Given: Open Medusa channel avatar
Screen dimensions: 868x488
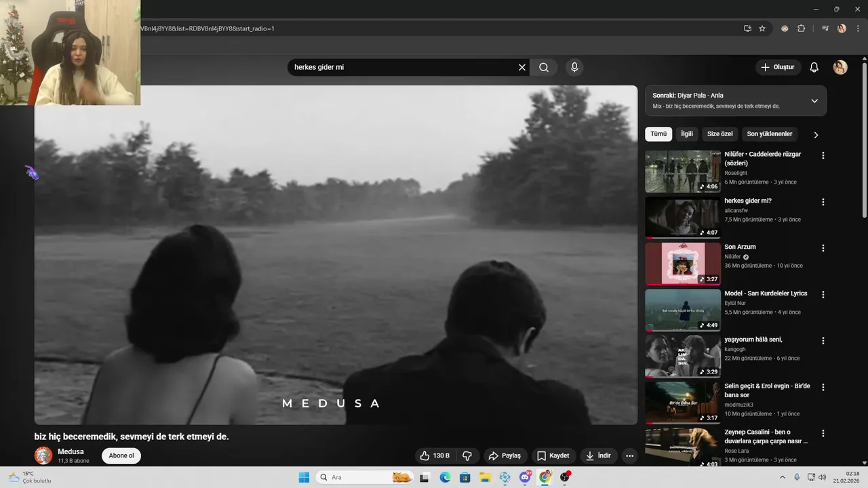Looking at the screenshot, I should [43, 455].
